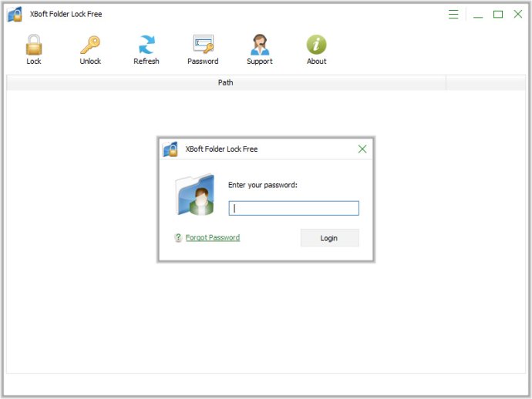Select the Unlock key icon
The image size is (532, 399).
[x=90, y=45]
